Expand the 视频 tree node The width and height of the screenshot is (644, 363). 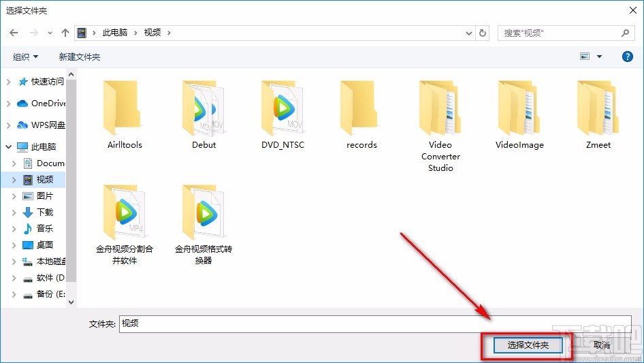[14, 180]
